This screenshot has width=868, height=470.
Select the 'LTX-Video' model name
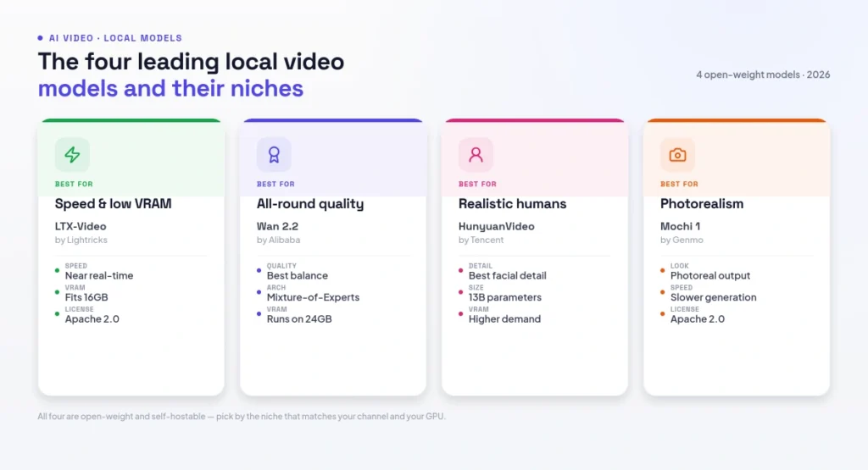(81, 226)
